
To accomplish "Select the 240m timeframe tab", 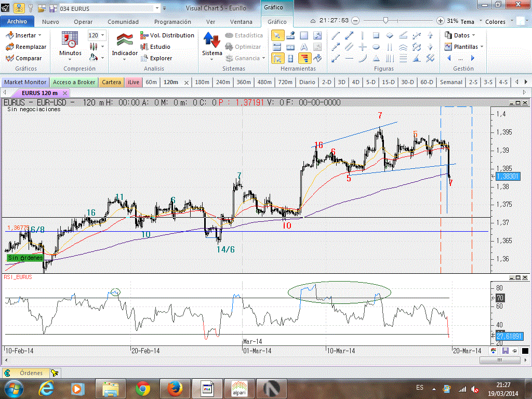I will (223, 82).
